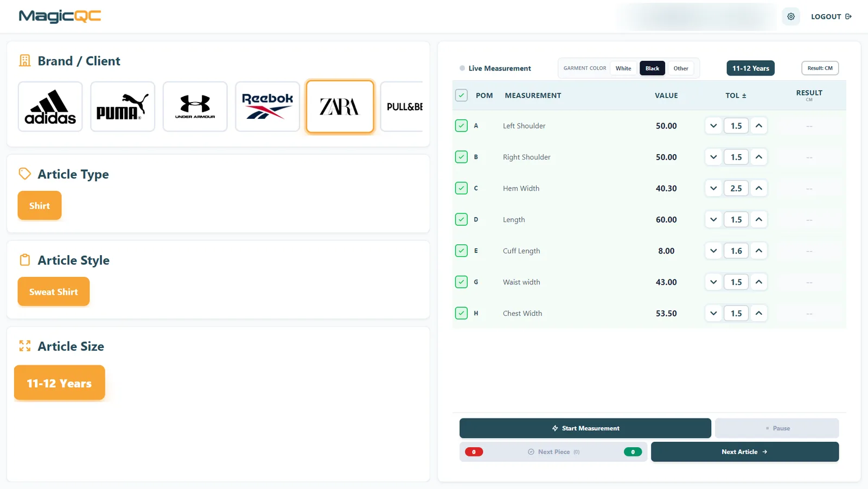868x489 pixels.
Task: Increase tolerance for Waist width
Action: click(759, 282)
